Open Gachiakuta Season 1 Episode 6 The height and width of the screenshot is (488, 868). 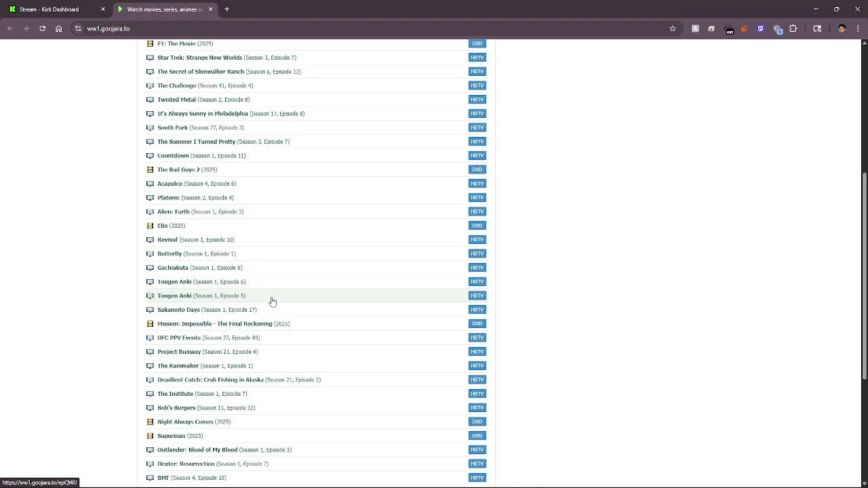(x=199, y=268)
